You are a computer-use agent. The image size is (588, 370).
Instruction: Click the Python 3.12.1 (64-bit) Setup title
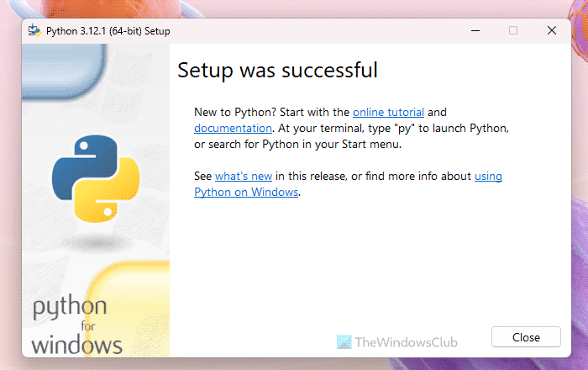pos(108,31)
